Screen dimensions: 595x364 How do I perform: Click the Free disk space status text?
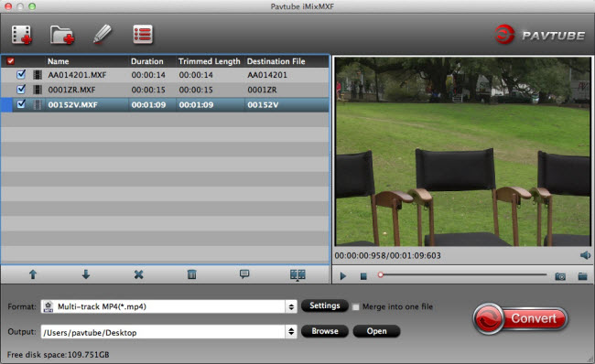[58, 355]
